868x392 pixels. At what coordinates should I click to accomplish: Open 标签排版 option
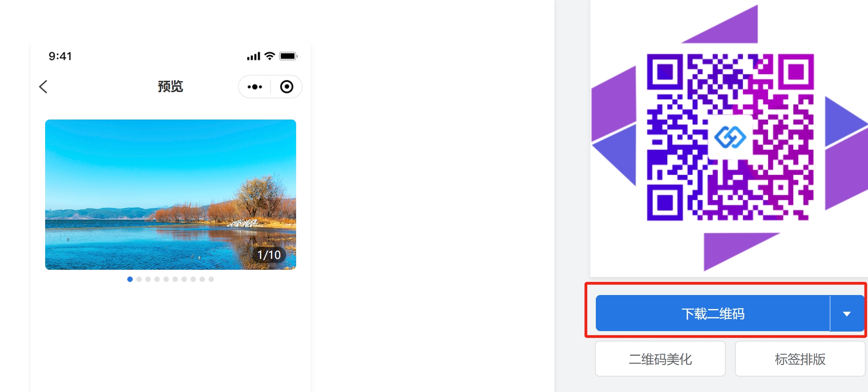800,359
